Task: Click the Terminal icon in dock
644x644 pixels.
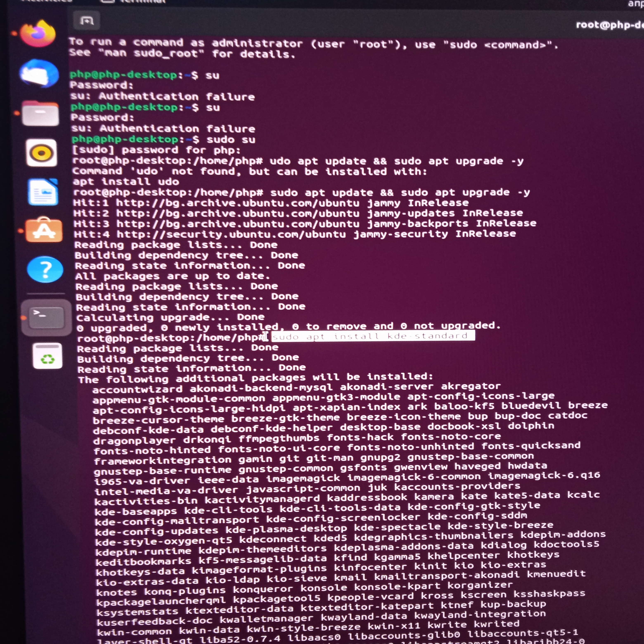Action: [46, 317]
